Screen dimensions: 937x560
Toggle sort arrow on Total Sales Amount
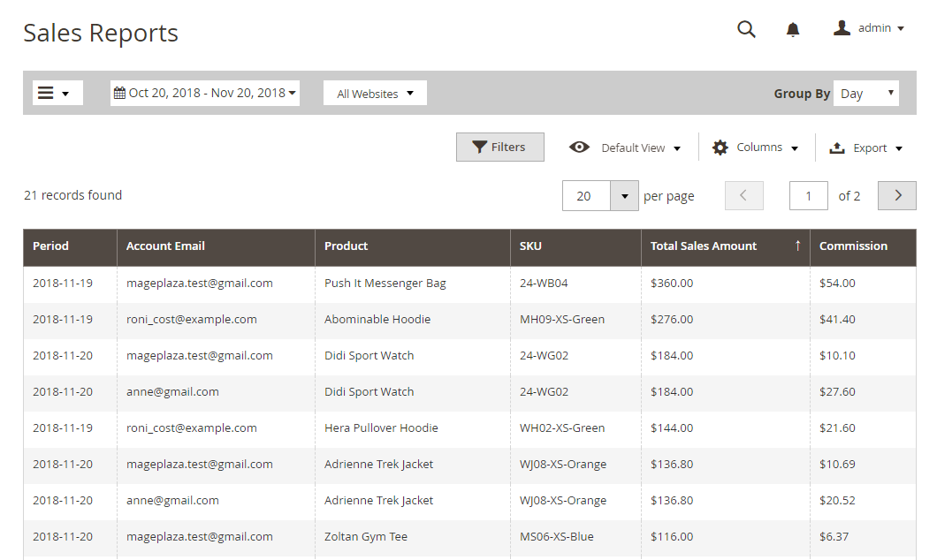pyautogui.click(x=797, y=246)
